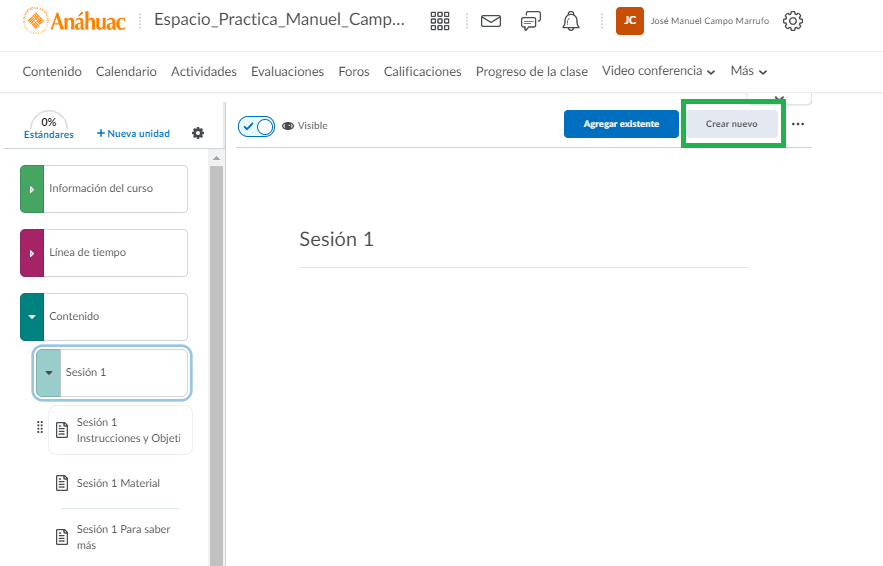Open the app switcher grid icon
Screen dimensions: 883x566
439,21
